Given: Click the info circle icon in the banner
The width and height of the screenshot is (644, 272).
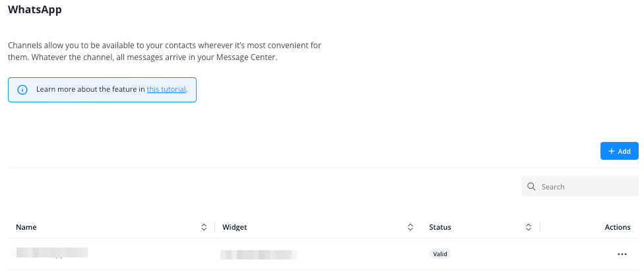Looking at the screenshot, I should coord(22,90).
